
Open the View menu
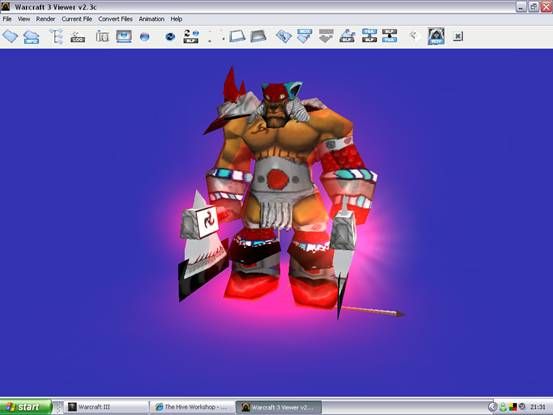pos(24,19)
